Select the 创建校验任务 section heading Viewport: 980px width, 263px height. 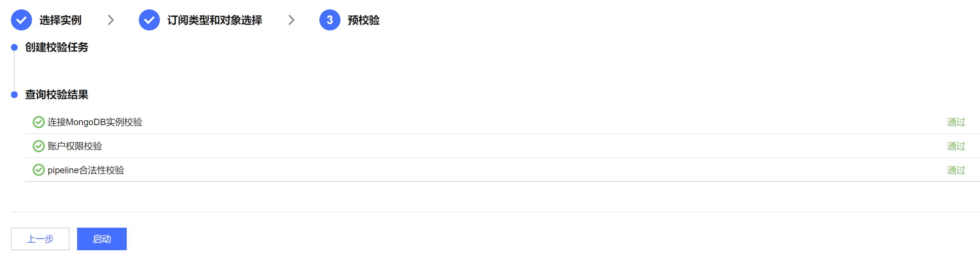[57, 47]
